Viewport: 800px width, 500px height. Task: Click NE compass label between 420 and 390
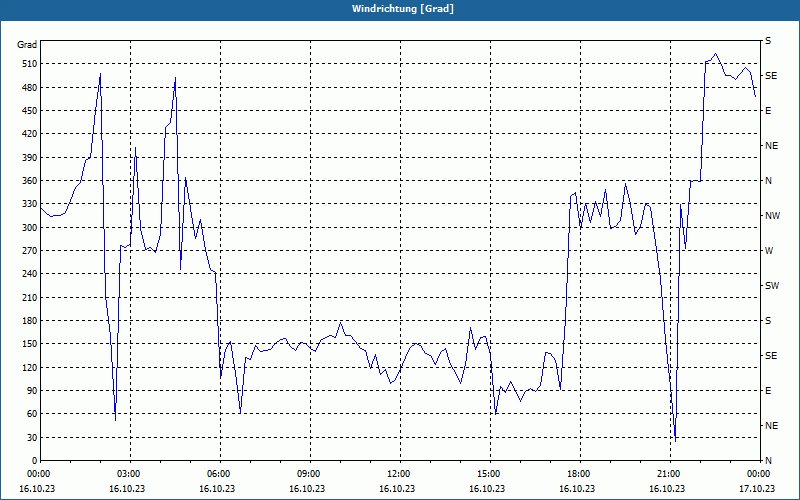771,146
